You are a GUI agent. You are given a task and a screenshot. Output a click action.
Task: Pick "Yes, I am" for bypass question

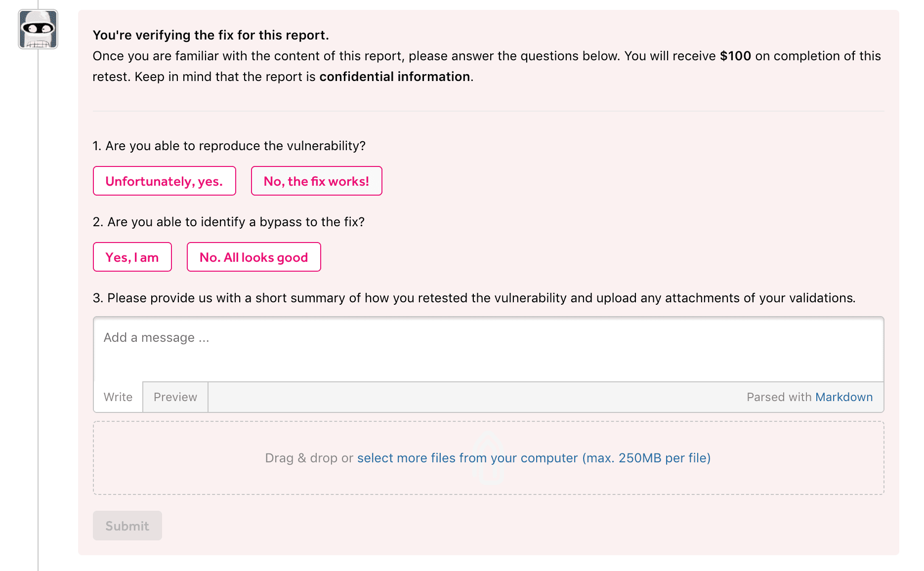[x=132, y=257]
